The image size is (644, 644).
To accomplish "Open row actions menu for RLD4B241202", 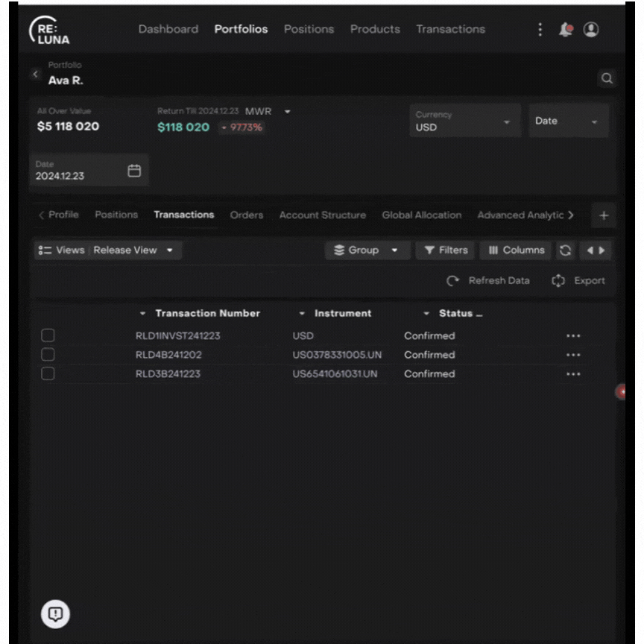I will [x=572, y=355].
